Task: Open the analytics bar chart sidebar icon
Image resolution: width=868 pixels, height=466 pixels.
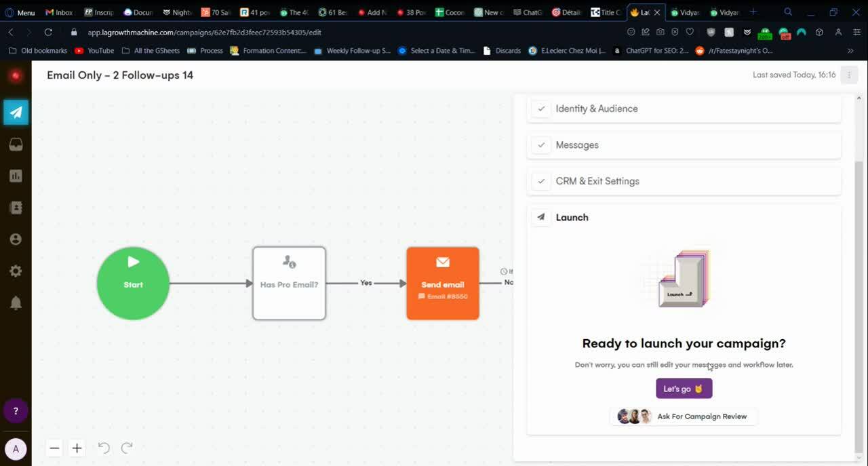Action: (x=16, y=176)
